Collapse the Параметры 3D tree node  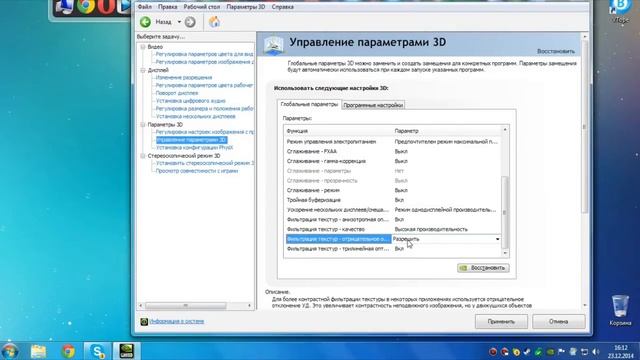click(x=143, y=124)
